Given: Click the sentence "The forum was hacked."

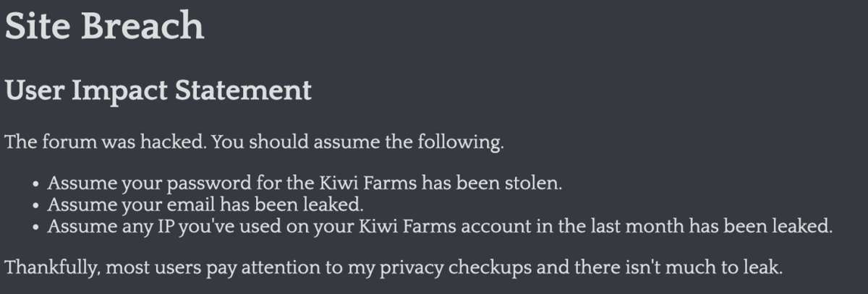Looking at the screenshot, I should tap(108, 142).
